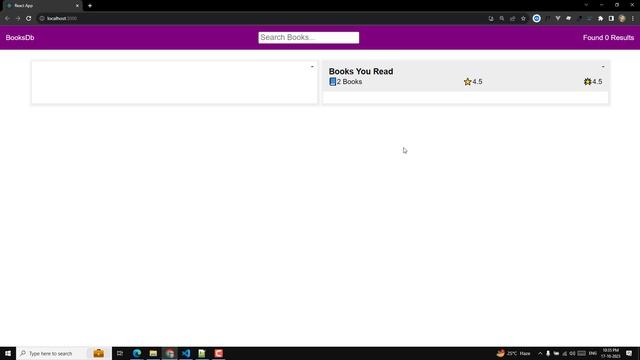Screen dimensions: 640x360
Task: Click the localhost address bar
Action: pos(261,18)
